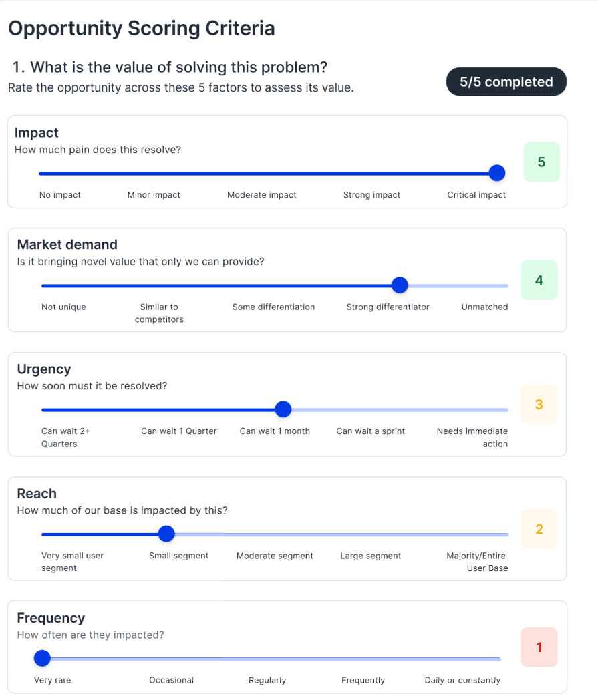Image resolution: width=598 pixels, height=700 pixels.
Task: Click the Impact slider handle
Action: tap(496, 173)
